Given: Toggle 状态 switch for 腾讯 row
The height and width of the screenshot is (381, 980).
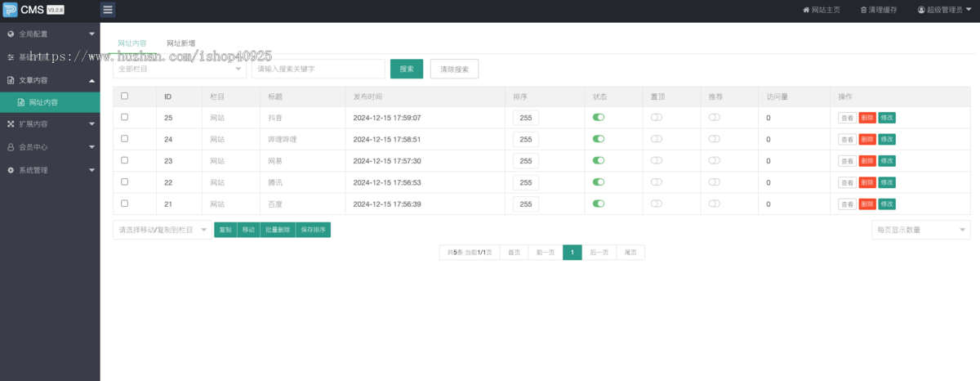Looking at the screenshot, I should 599,182.
